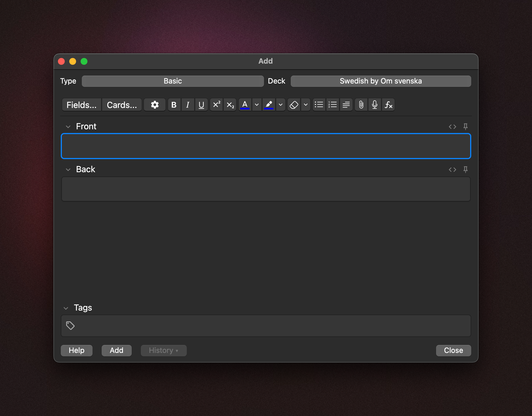532x416 pixels.
Task: Open the Swedish by Om svenska deck selector
Action: pos(381,81)
